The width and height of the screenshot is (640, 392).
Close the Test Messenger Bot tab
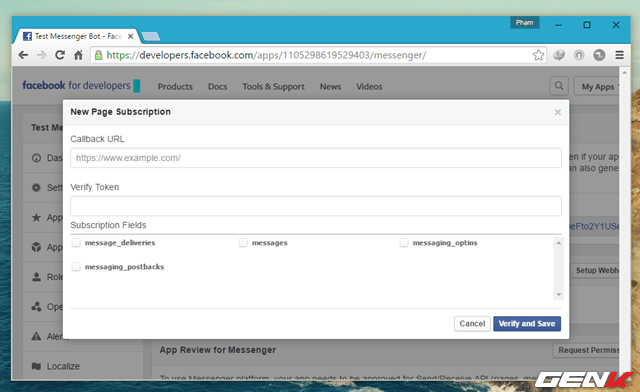[x=131, y=36]
